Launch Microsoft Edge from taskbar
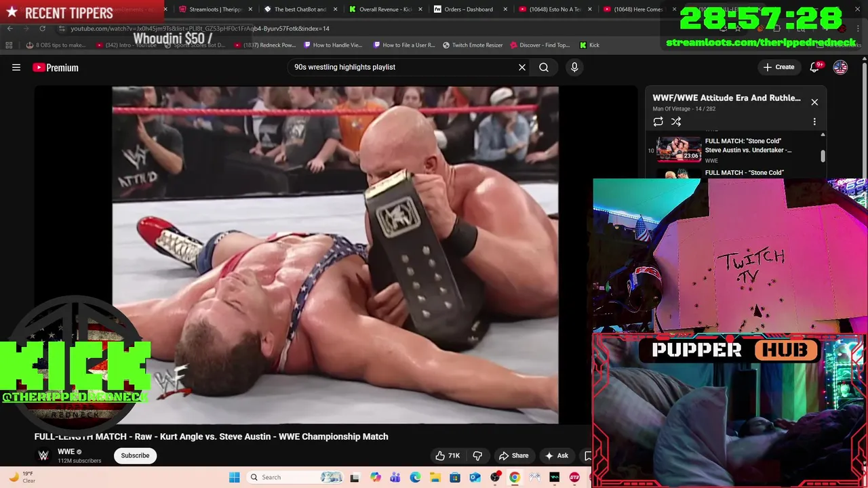This screenshot has width=868, height=488. point(415,477)
